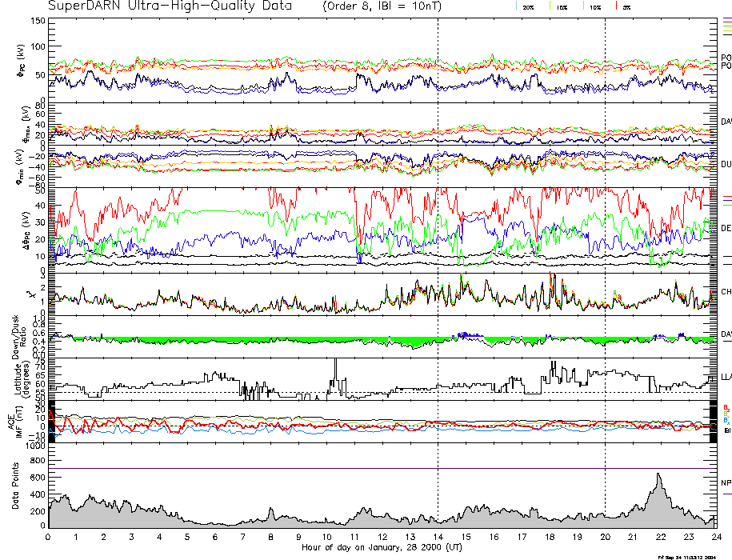Click the hour 10 tick label
Image resolution: width=732 pixels, height=560 pixels.
pos(326,537)
